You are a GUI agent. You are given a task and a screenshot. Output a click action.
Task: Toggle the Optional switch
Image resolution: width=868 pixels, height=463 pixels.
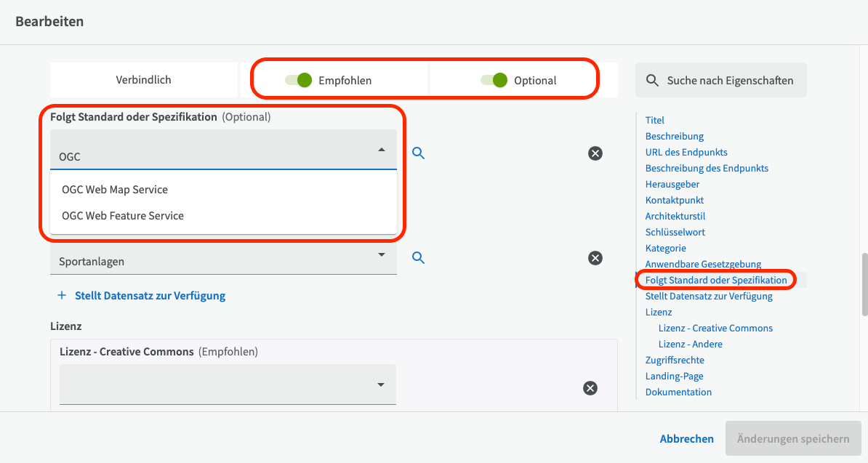(494, 81)
